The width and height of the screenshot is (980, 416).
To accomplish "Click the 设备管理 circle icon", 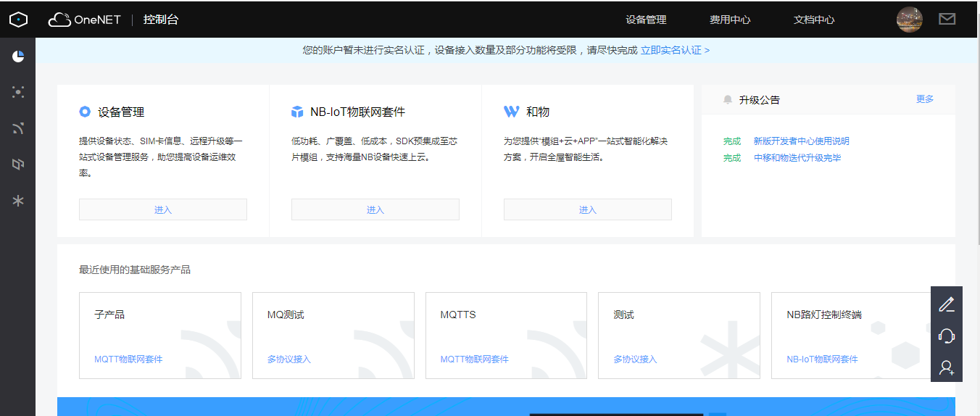I will [85, 112].
